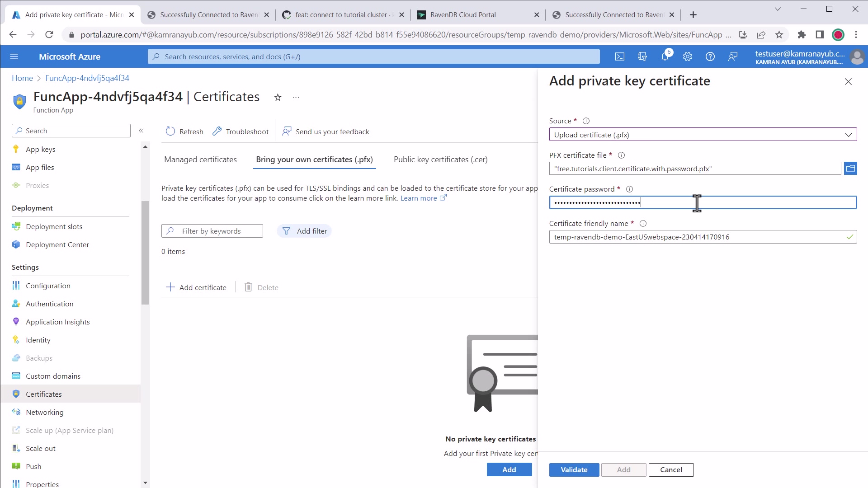Click the Add filter pill
The width and height of the screenshot is (868, 488).
(x=304, y=231)
